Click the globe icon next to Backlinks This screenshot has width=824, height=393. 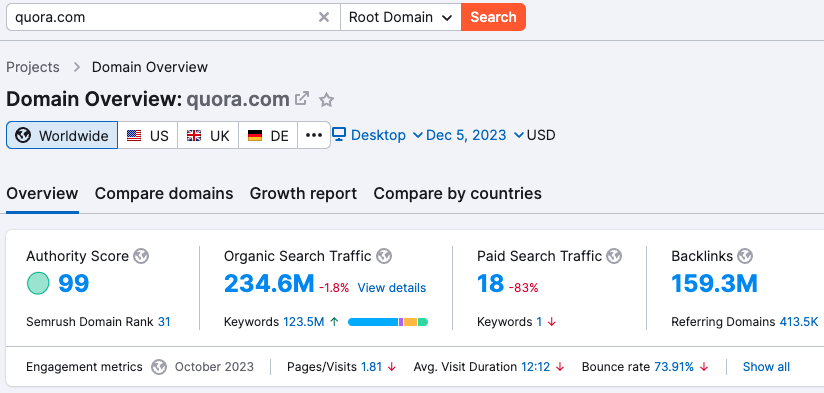[x=745, y=256]
